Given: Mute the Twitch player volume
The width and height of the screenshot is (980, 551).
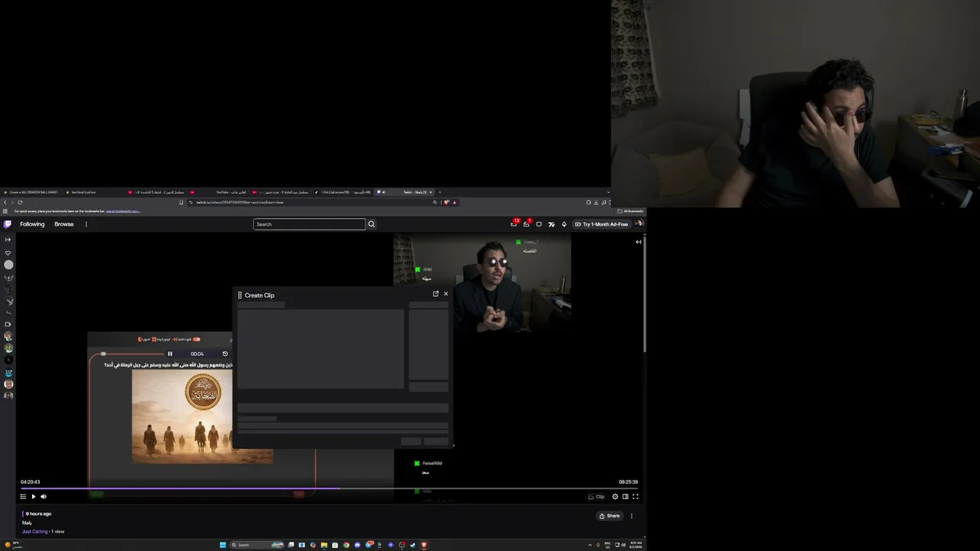Looking at the screenshot, I should 44,497.
